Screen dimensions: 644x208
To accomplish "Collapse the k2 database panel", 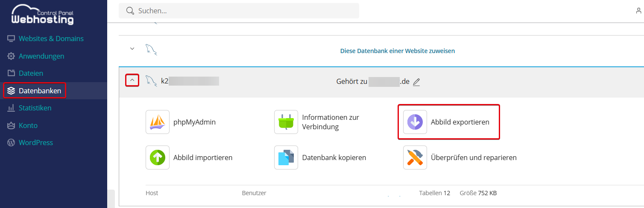I will pos(132,80).
